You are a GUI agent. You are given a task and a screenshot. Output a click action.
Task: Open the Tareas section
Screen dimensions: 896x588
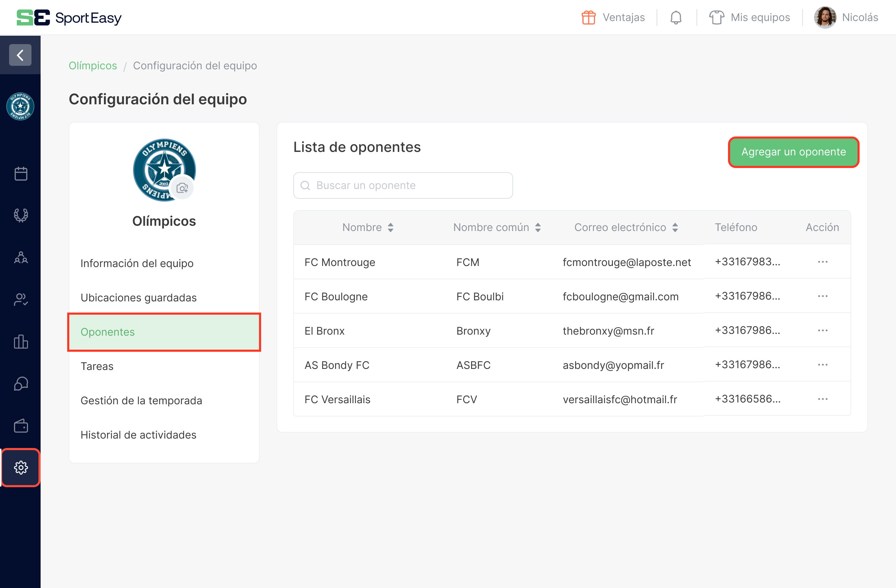point(97,366)
